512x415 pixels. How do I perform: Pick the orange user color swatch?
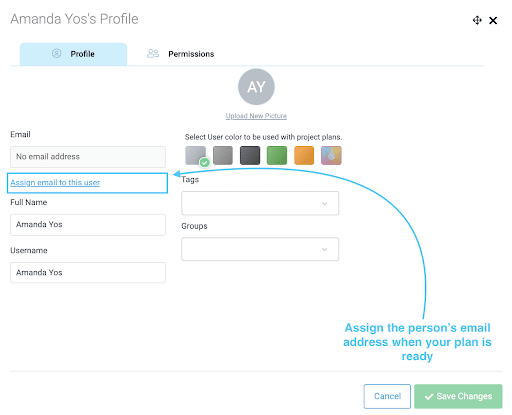coord(304,155)
